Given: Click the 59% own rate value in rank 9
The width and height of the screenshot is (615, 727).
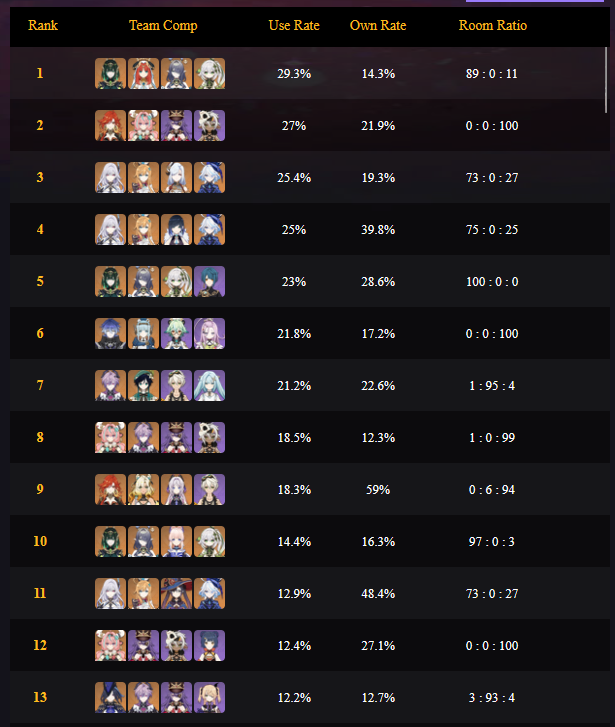Looking at the screenshot, I should coord(378,489).
